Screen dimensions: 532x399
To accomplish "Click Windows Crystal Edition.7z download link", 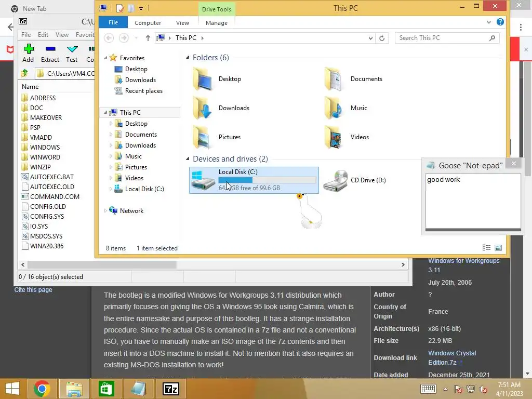I will [452, 357].
